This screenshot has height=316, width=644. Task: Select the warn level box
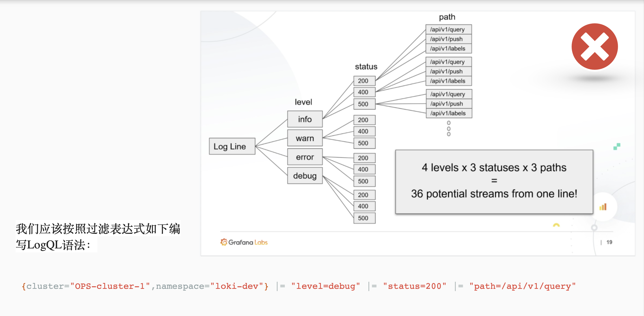(305, 138)
